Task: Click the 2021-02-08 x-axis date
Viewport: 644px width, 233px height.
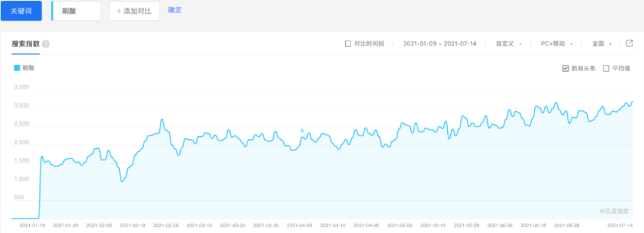Action: [99, 226]
